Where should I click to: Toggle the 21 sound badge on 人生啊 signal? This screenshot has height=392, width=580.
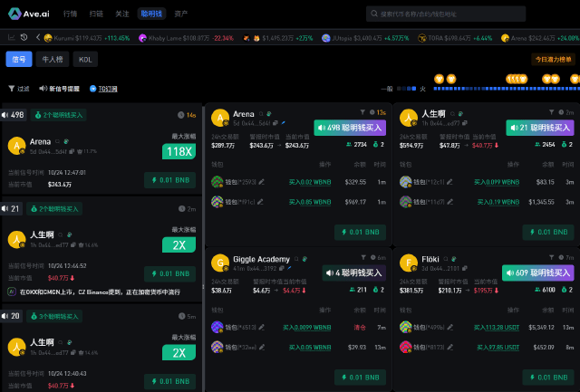(12, 209)
